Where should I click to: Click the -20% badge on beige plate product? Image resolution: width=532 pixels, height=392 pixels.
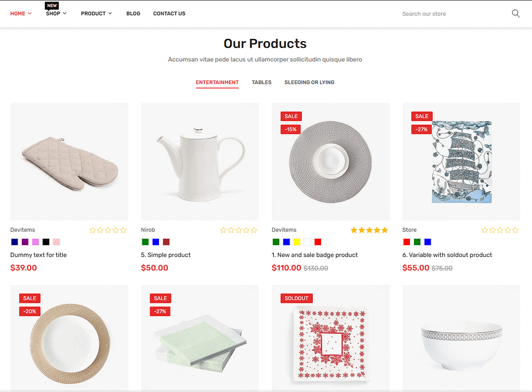tap(30, 312)
